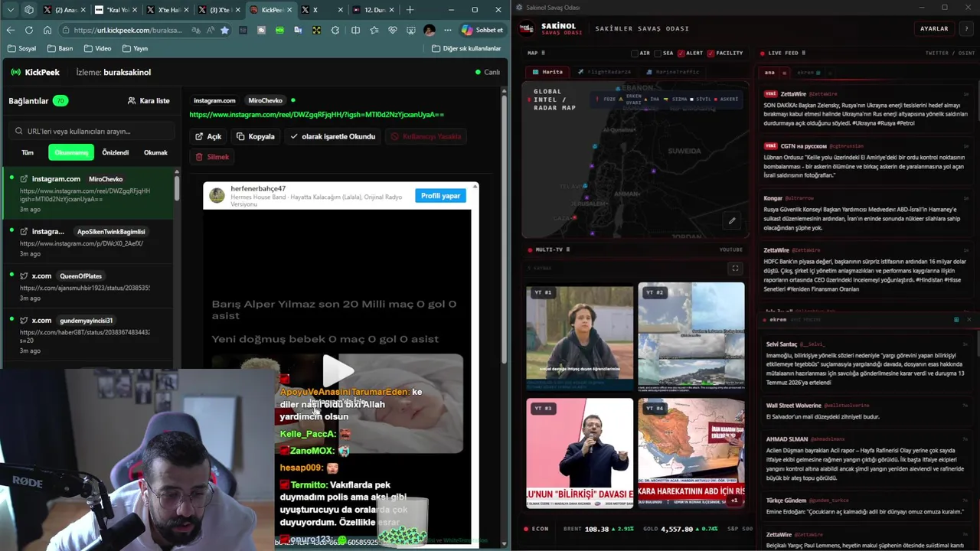The image size is (980, 551).
Task: Delete link with Silmek button
Action: coord(212,157)
